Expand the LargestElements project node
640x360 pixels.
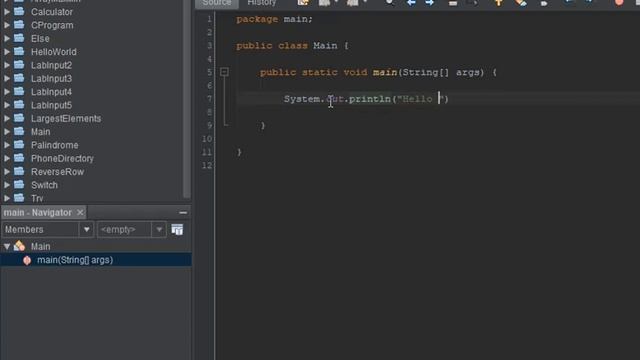coord(7,119)
